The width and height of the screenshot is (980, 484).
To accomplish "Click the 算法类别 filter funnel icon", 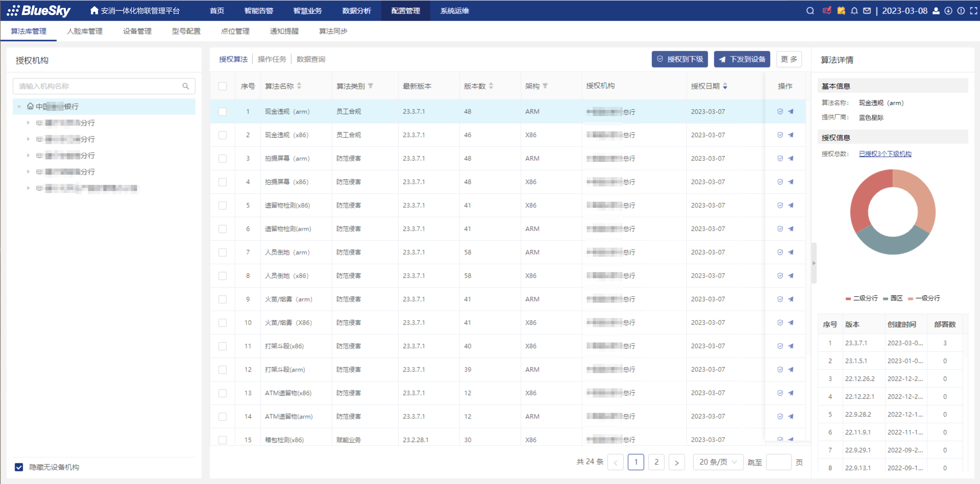I will pos(371,86).
